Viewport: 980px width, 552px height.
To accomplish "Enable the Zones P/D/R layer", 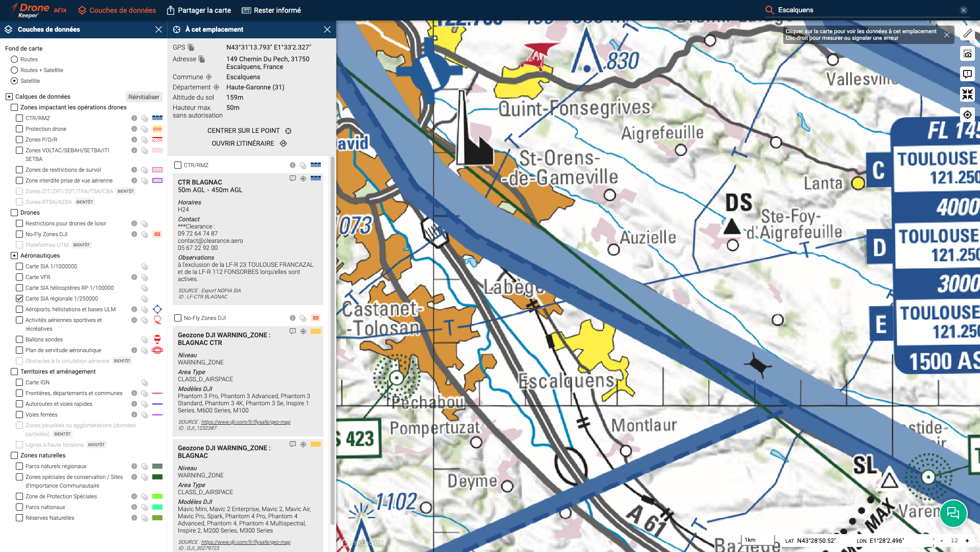I will tap(19, 140).
